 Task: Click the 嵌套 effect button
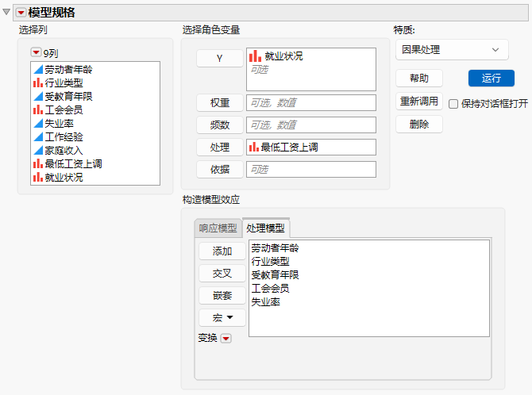pyautogui.click(x=222, y=296)
